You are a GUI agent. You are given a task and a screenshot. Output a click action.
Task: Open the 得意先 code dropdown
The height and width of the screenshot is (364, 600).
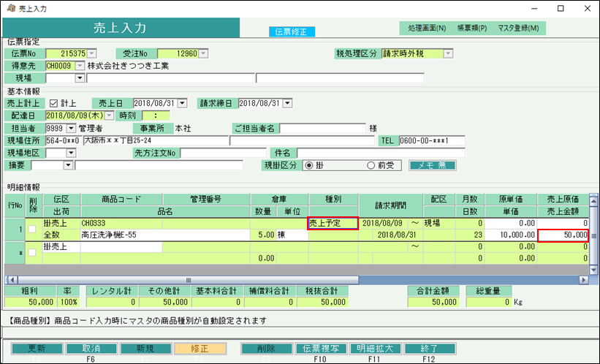[x=80, y=66]
